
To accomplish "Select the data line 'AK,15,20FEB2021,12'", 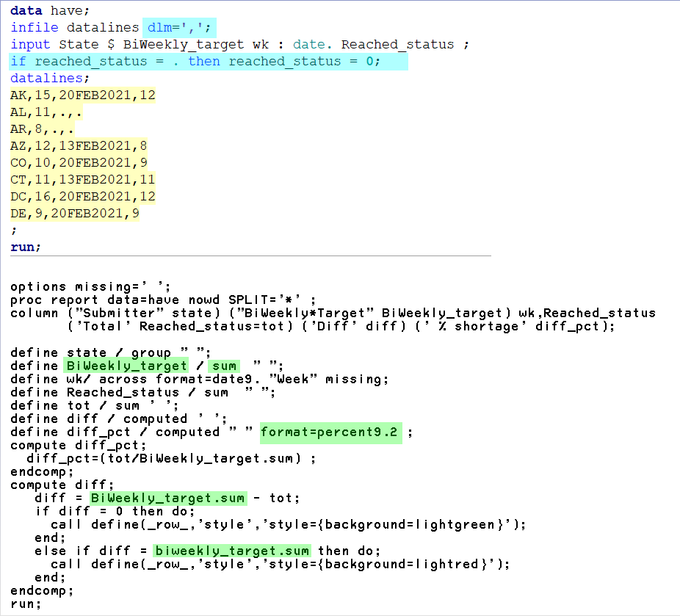I will 81,95.
